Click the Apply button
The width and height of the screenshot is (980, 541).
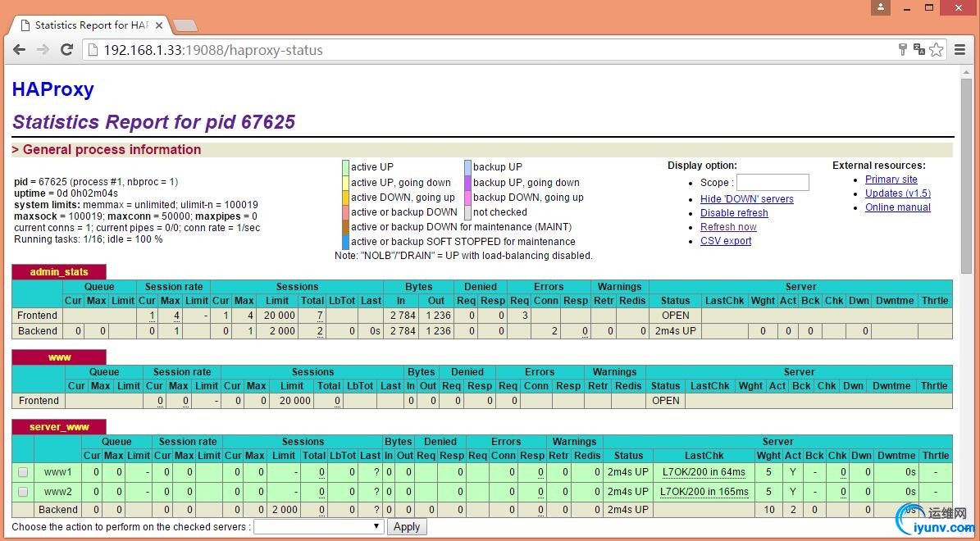407,527
